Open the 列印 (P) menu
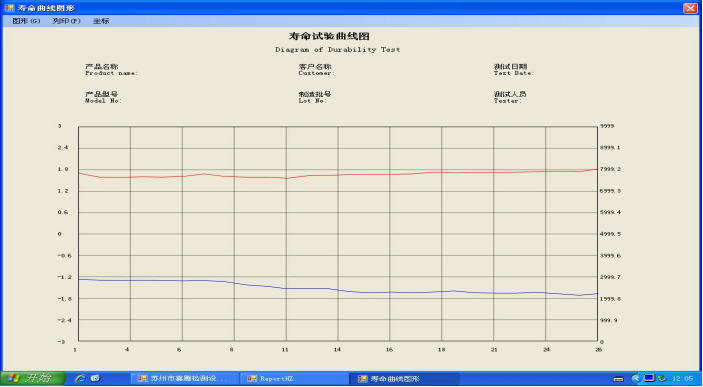703x387 pixels. pyautogui.click(x=66, y=21)
